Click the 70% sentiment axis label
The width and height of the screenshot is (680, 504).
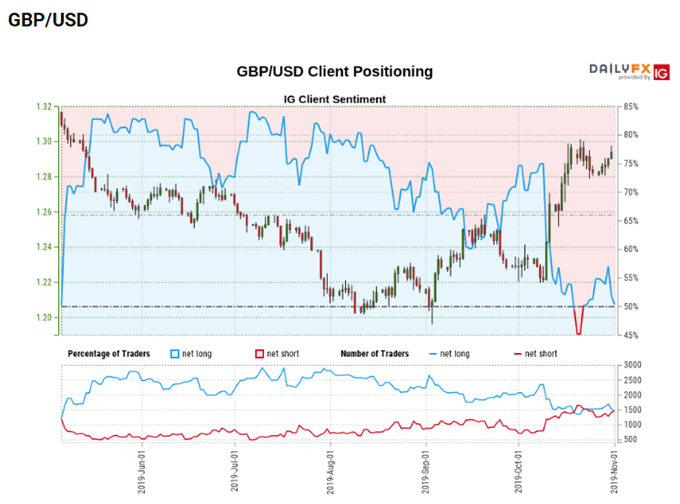[x=631, y=192]
